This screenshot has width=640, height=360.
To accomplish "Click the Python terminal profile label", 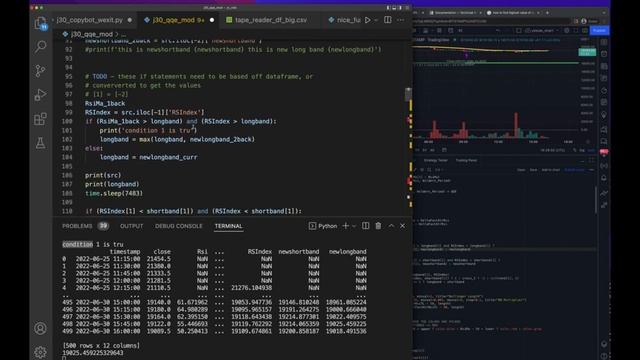I will tap(323, 226).
